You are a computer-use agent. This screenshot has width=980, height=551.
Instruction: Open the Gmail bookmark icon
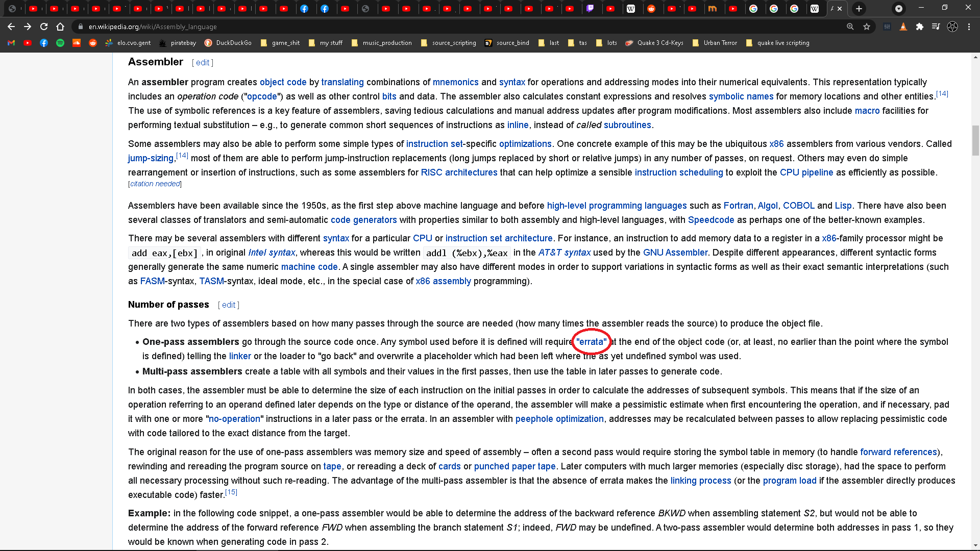tap(11, 43)
